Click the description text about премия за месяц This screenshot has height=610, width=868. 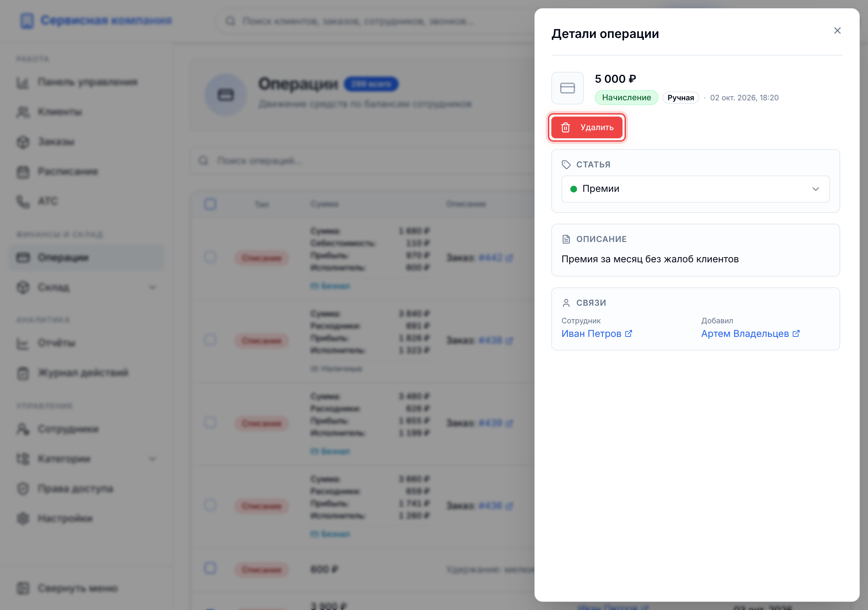[x=650, y=259]
